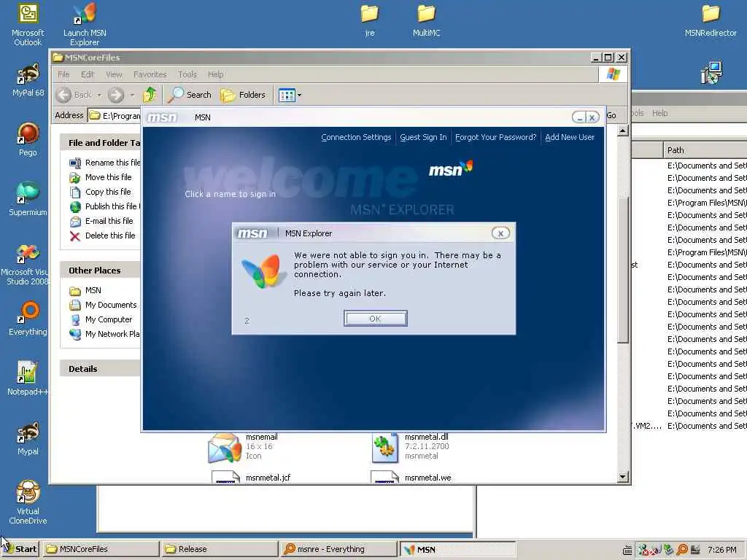Click the Path column header

[705, 150]
